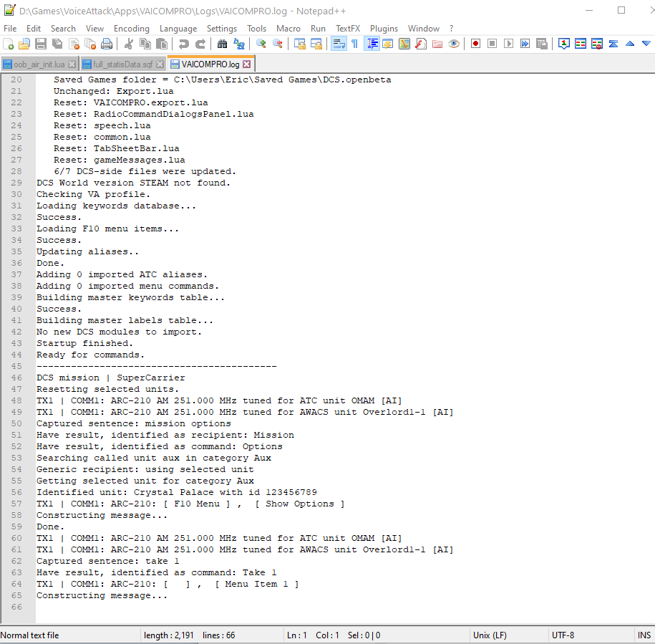Click the Open file toolbar icon
This screenshot has height=644, width=655.
(24, 44)
